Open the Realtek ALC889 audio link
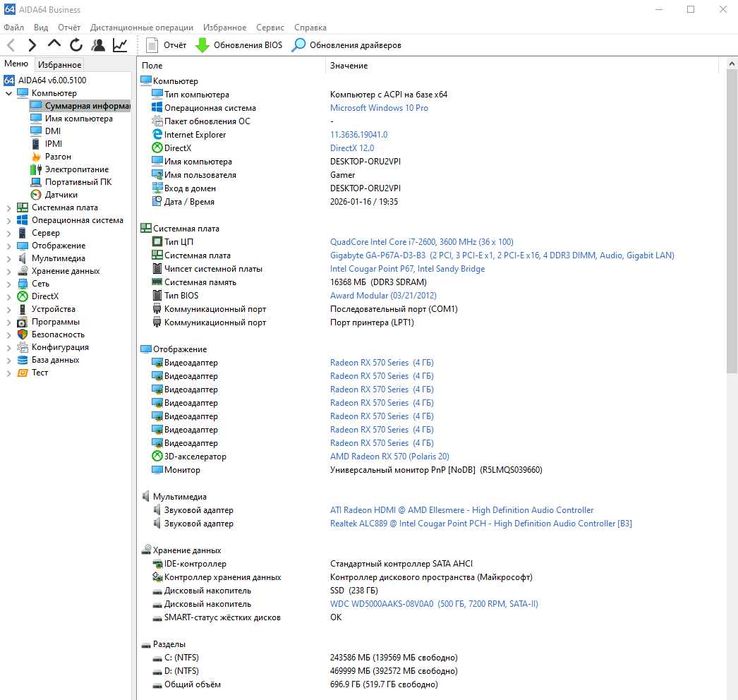The image size is (738, 700). [481, 523]
